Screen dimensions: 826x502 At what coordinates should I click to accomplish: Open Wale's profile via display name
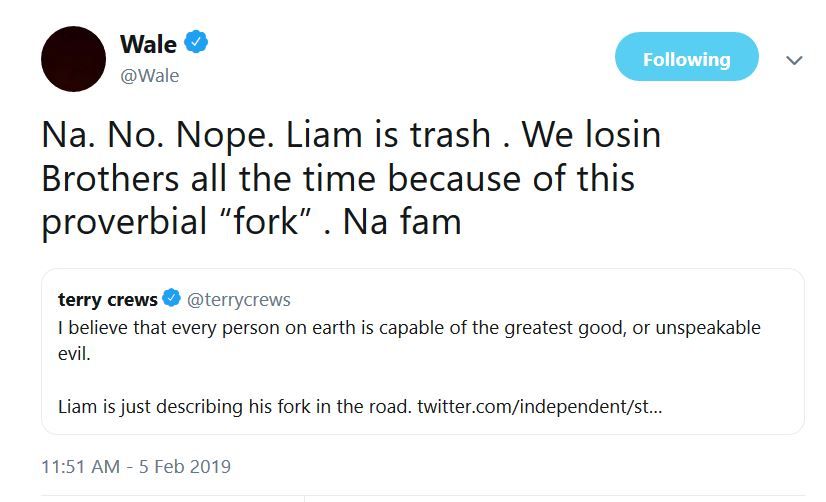(x=148, y=44)
